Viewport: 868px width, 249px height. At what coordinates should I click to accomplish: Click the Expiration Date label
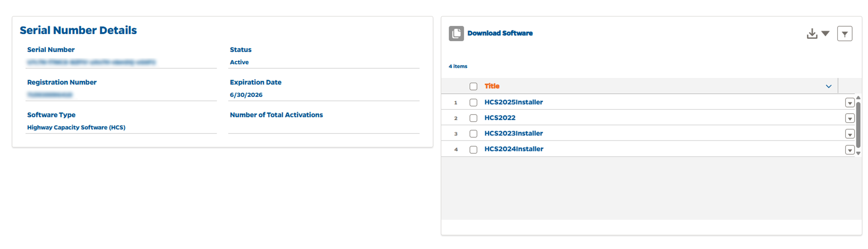point(256,82)
